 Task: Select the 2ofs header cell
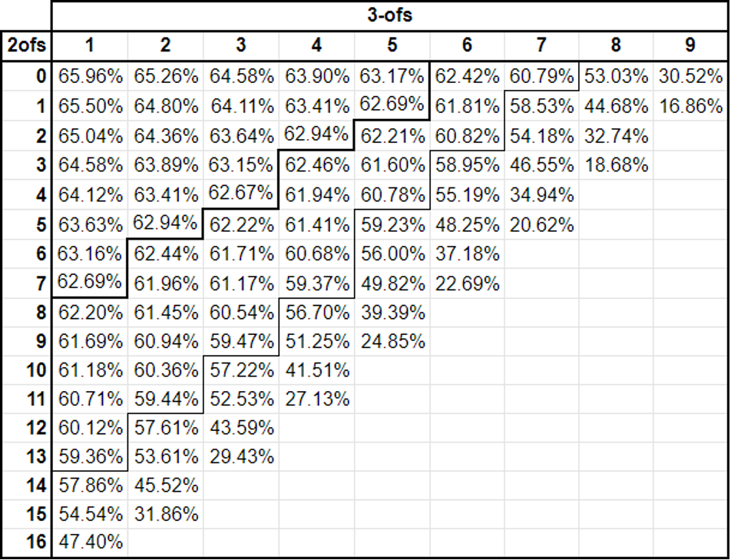25,45
